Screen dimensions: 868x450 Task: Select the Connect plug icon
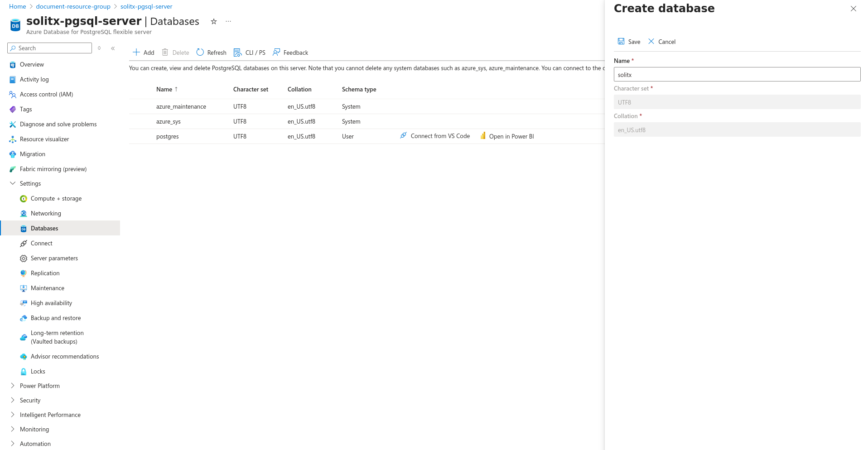click(24, 244)
